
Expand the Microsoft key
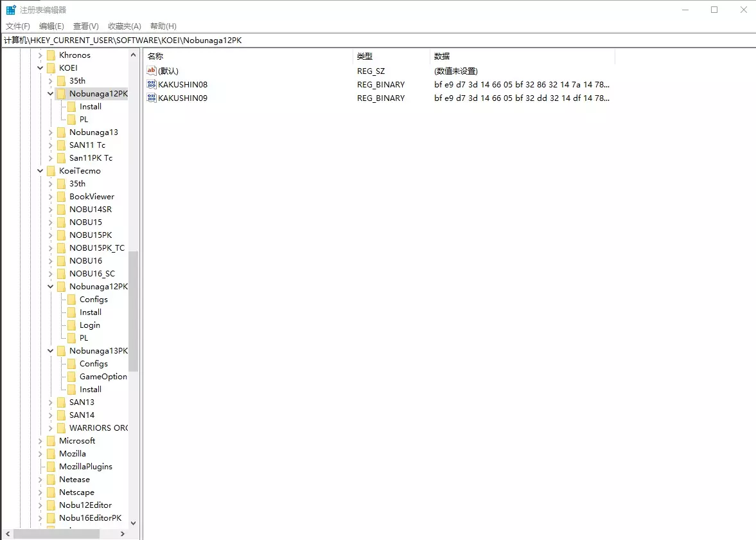[x=40, y=441]
